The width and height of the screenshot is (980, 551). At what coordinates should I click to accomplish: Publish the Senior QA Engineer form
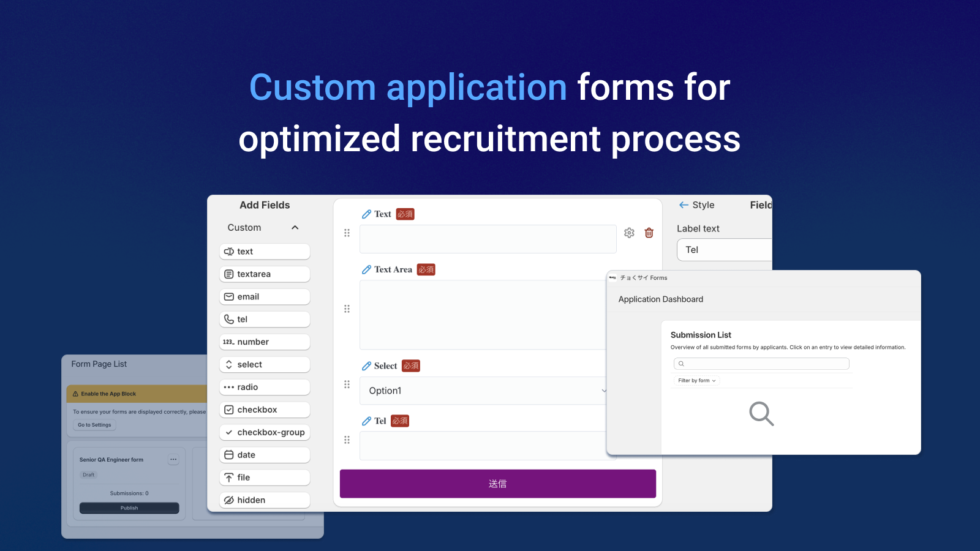pos(129,508)
